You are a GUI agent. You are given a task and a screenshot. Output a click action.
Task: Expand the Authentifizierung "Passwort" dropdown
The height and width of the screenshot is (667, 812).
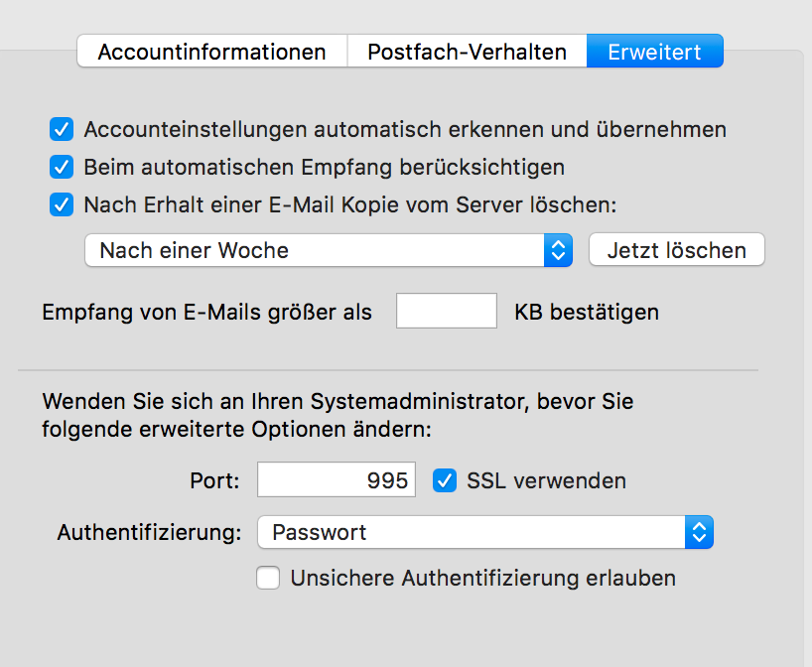point(472,532)
